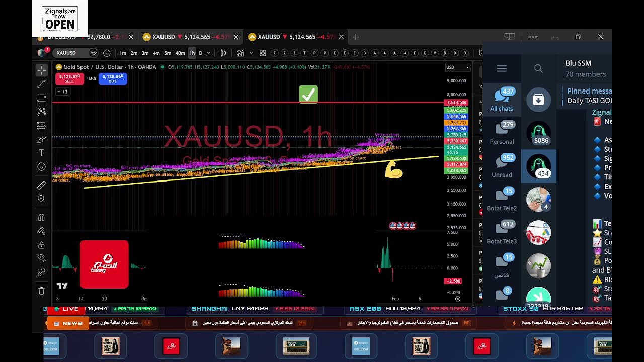Select the Text annotation tool

pyautogui.click(x=42, y=153)
